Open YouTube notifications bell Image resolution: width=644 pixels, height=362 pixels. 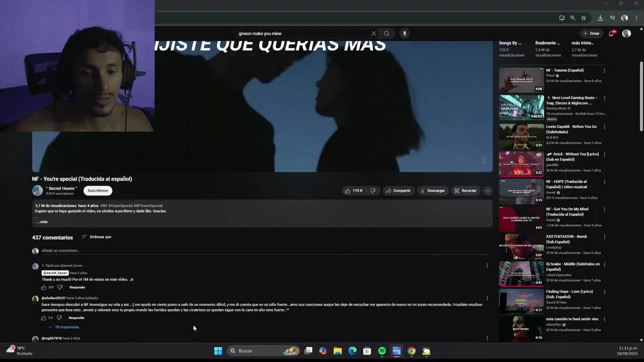611,34
